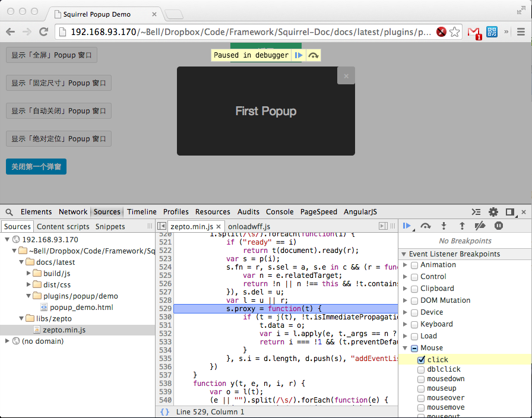The height and width of the screenshot is (418, 532).
Task: Open the QR code extension icon
Action: (492, 32)
